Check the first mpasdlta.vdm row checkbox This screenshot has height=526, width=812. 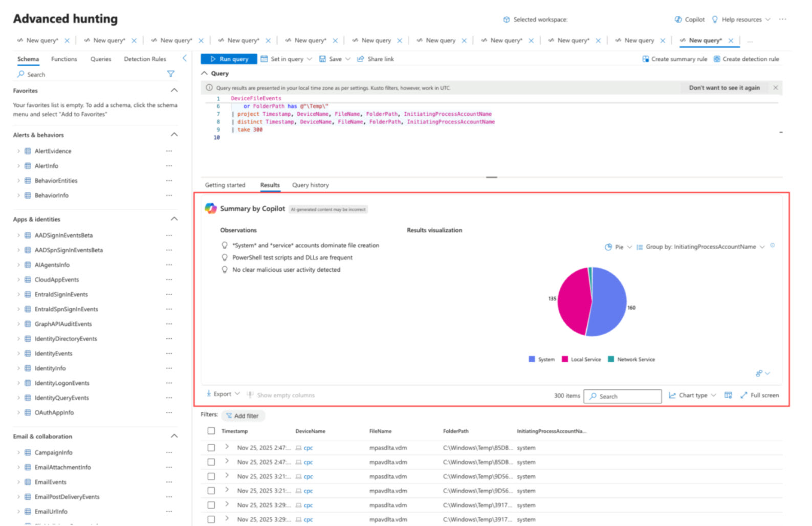211,448
